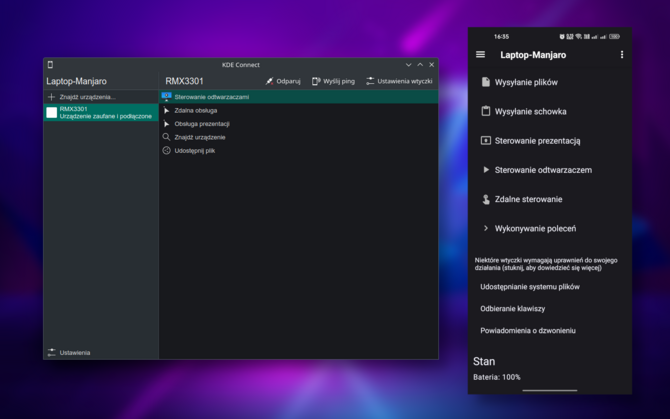Viewport: 670px width, 419px height.
Task: Open Ustawienia wtyczki in toolbar
Action: coord(399,81)
